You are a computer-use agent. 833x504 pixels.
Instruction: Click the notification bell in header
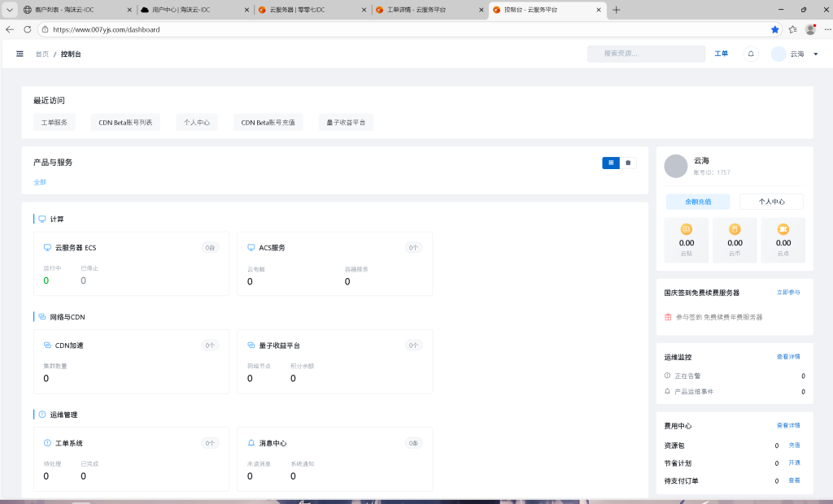pos(751,54)
